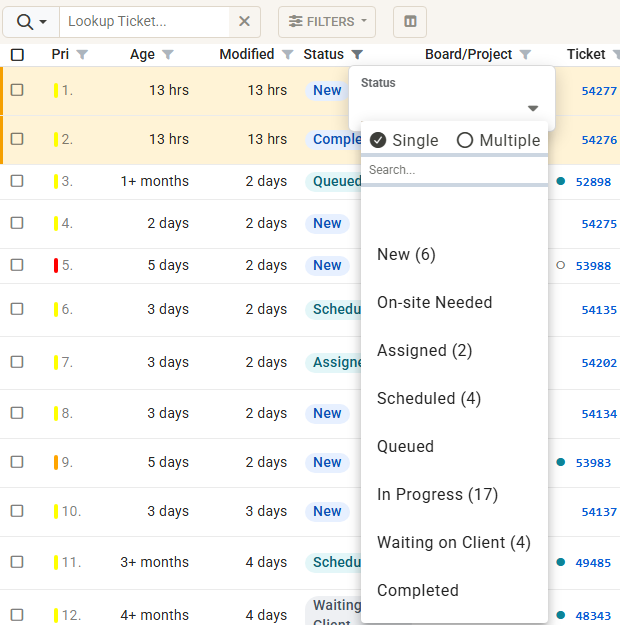Check the box for row 9
This screenshot has width=620, height=625.
[17, 462]
